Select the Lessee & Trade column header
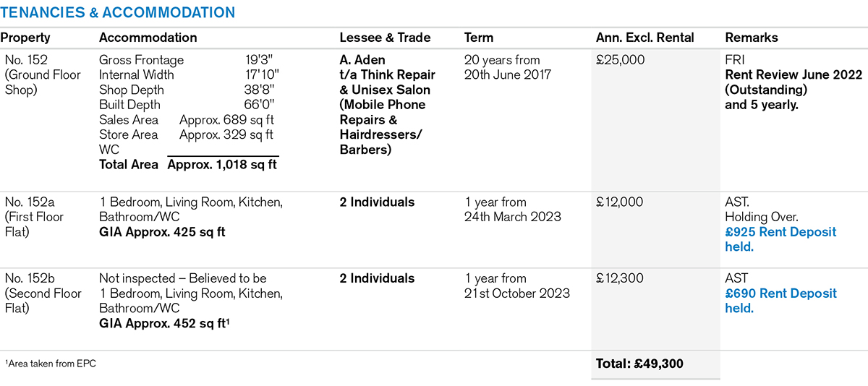The height and width of the screenshot is (386, 868). click(x=385, y=38)
